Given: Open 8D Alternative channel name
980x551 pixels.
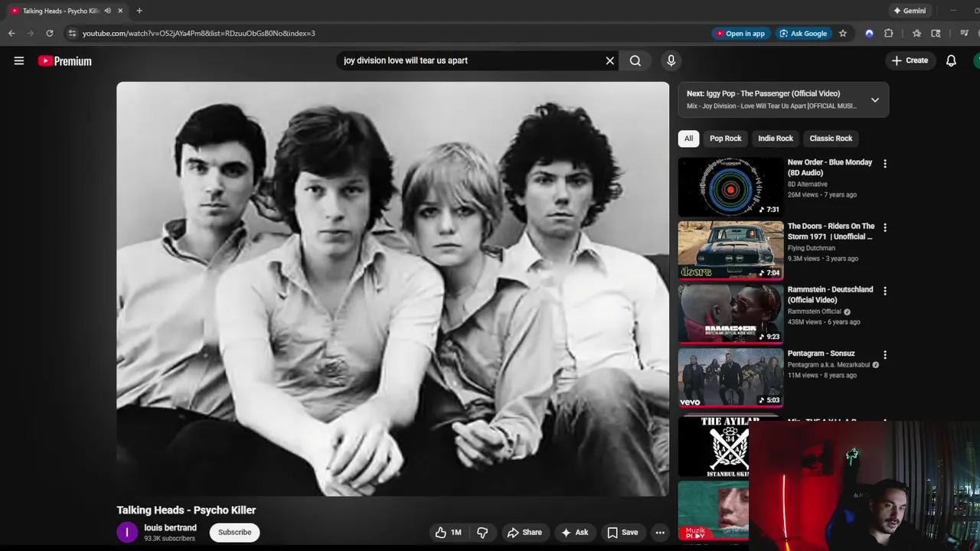Looking at the screenshot, I should 808,184.
